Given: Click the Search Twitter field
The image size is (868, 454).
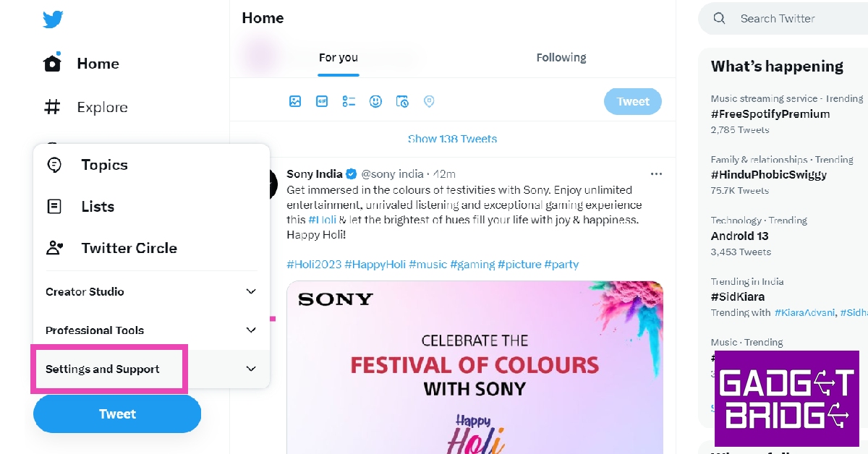Looking at the screenshot, I should coord(788,19).
